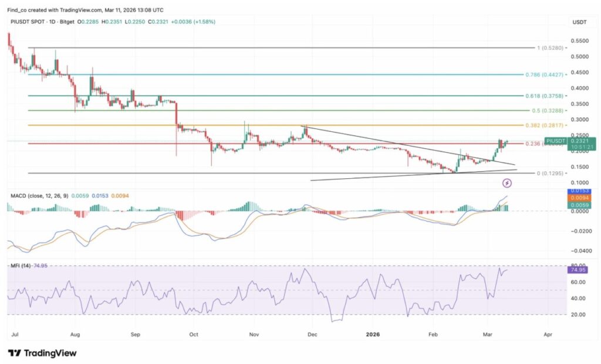
Task: Click the 2026 year marker on time axis
Action: [373, 334]
